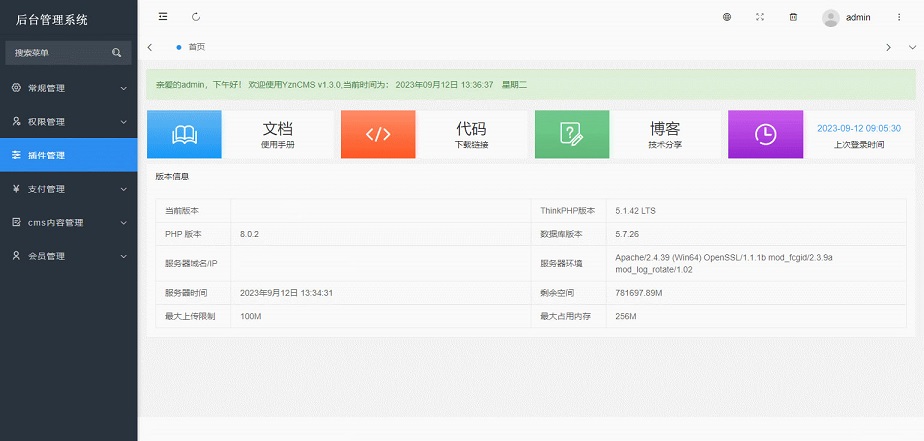Expand the 权限管理 chevron
The width and height of the screenshot is (924, 441).
124,122
